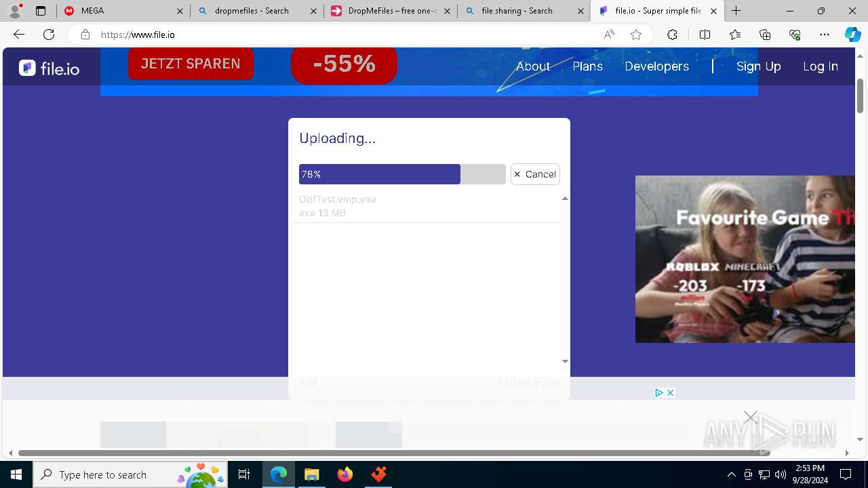Open Firefox from taskbar
This screenshot has height=488, width=868.
click(345, 474)
